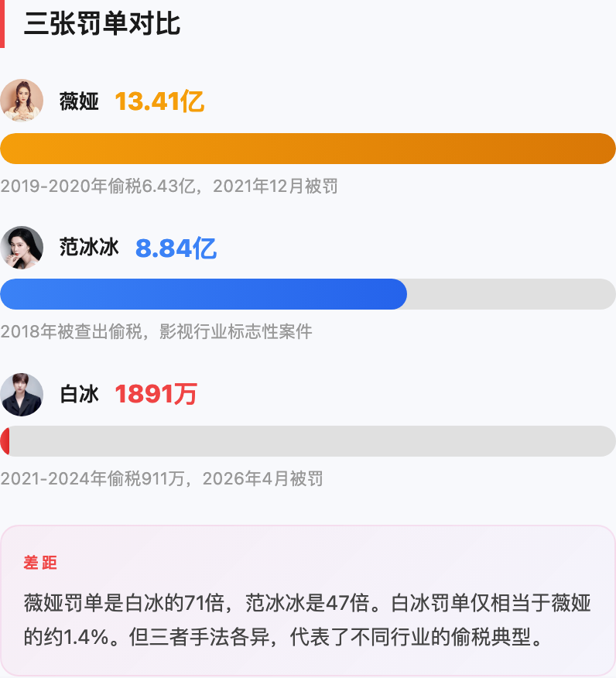Click the red accent bar beside the heading

(x=2, y=25)
